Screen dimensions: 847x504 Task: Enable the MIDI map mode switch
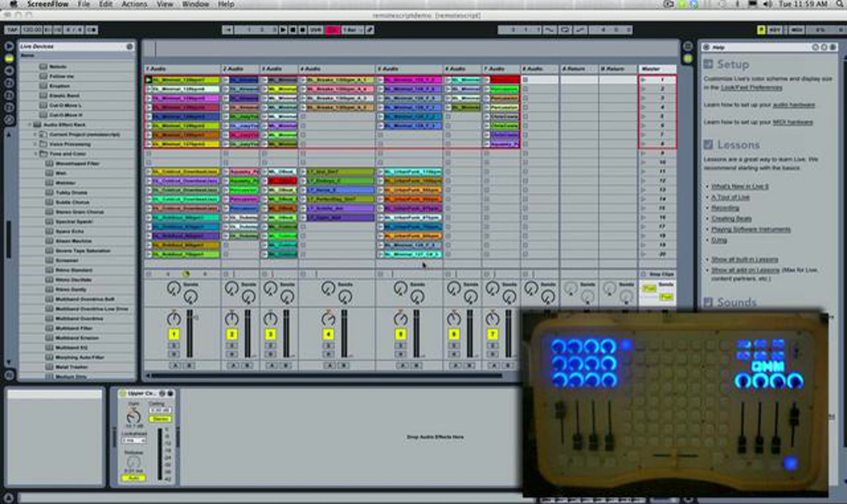(x=797, y=30)
